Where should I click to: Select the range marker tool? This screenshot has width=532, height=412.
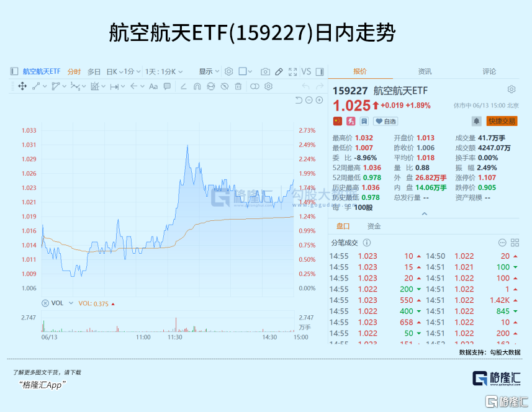[114, 86]
